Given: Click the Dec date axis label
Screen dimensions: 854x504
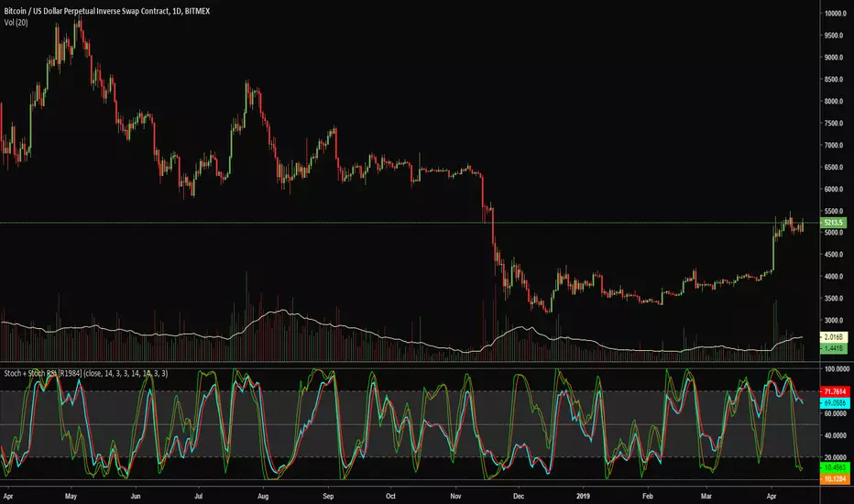Looking at the screenshot, I should (x=519, y=497).
